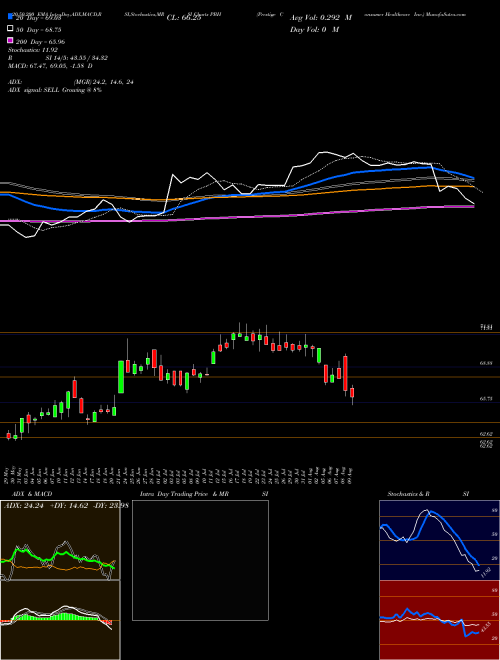
Task: Click the tall green candle near 21 Jun
Action: point(121,377)
